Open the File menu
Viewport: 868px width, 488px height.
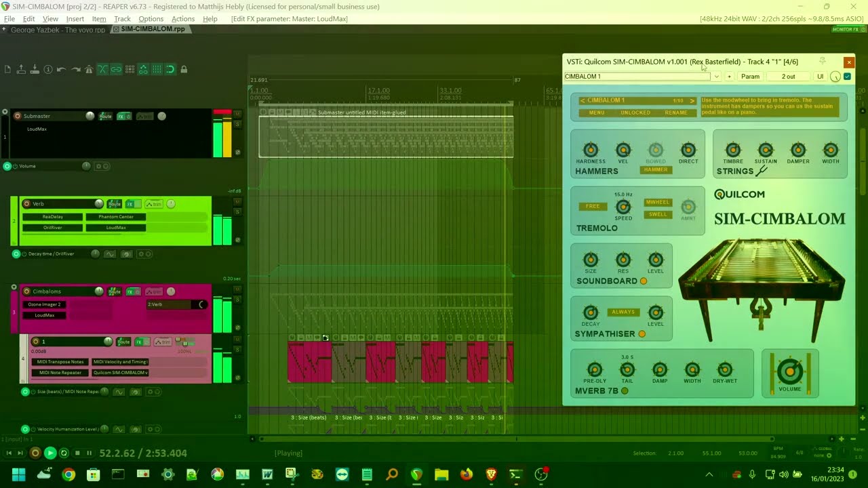click(9, 19)
